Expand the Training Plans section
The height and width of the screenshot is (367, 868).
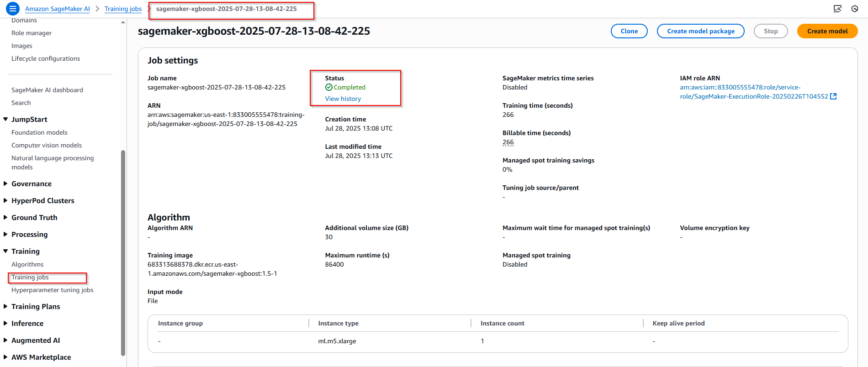[5, 306]
